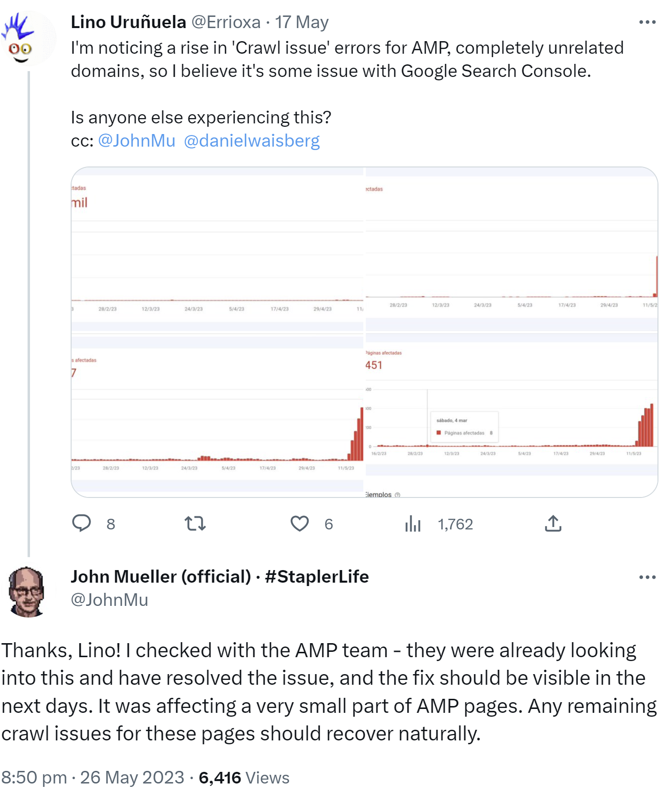Click the like count showing 6

click(x=329, y=523)
